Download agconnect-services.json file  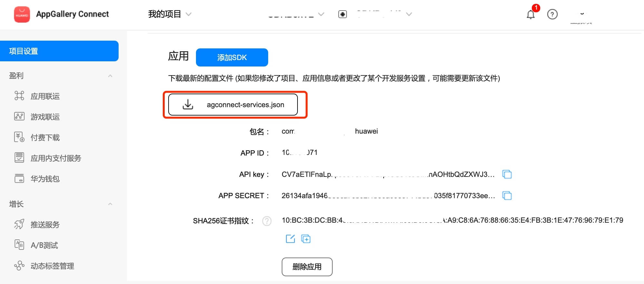click(233, 105)
